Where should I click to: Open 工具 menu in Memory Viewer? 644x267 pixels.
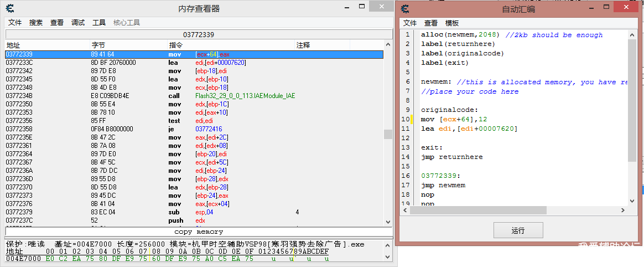tap(99, 23)
